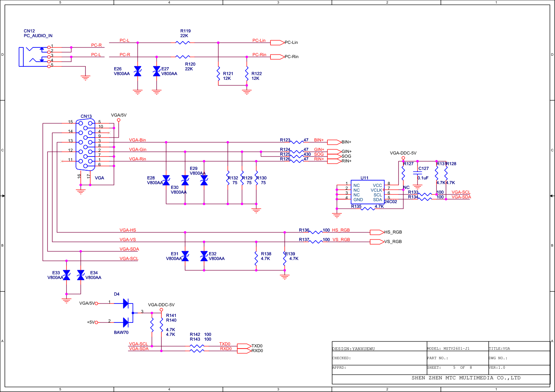Viewport: 555px width, 392px height.
Task: Select the company name in title block
Action: (x=466, y=378)
